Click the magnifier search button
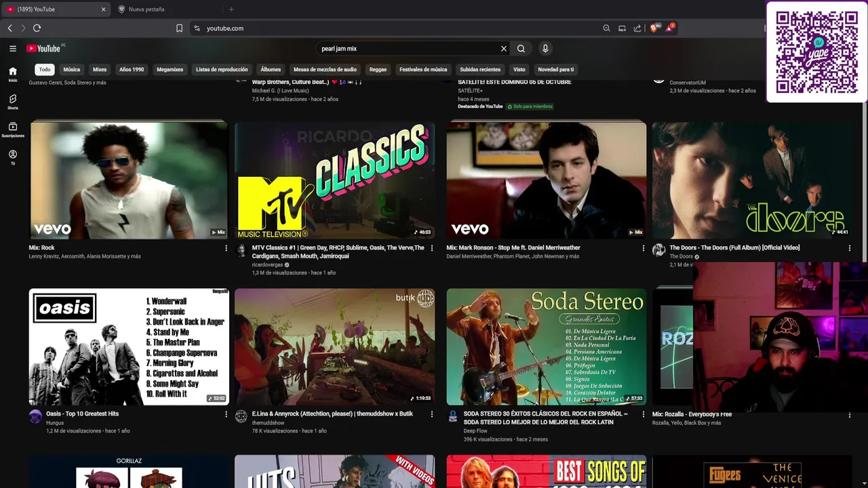The image size is (868, 488). (x=521, y=49)
